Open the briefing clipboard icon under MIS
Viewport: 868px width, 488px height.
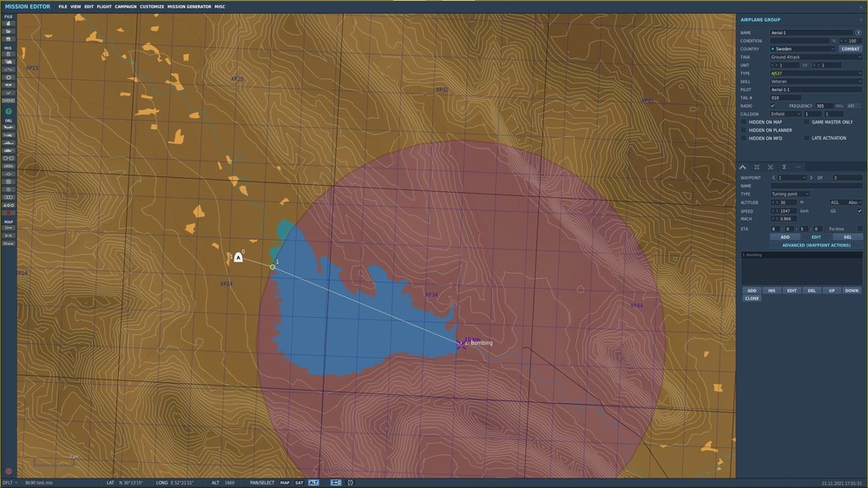(x=9, y=55)
